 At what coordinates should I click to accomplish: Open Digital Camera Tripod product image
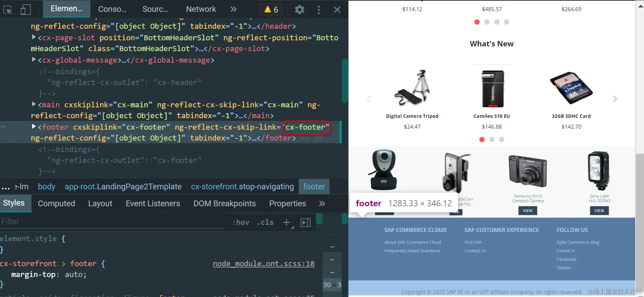tap(412, 88)
